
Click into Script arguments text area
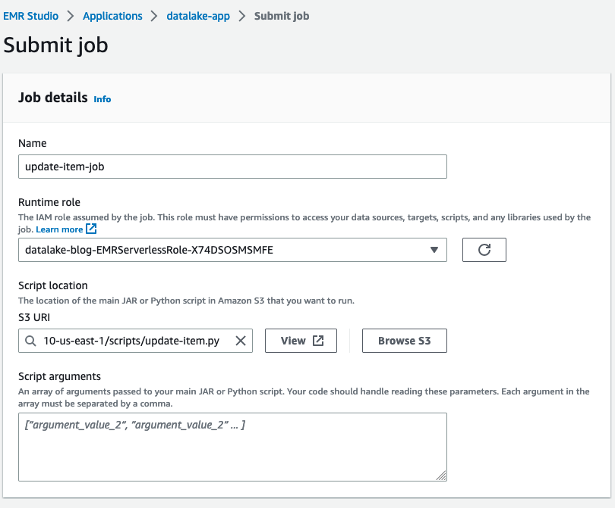click(232, 447)
